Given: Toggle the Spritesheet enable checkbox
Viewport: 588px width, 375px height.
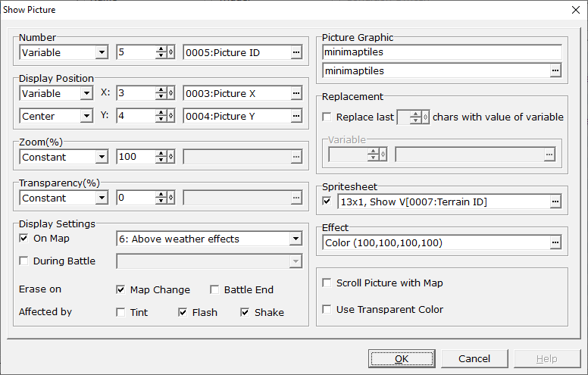Looking at the screenshot, I should 327,202.
